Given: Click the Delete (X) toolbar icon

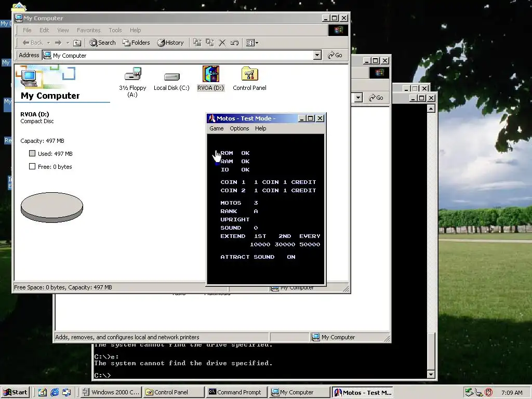Looking at the screenshot, I should click(222, 43).
